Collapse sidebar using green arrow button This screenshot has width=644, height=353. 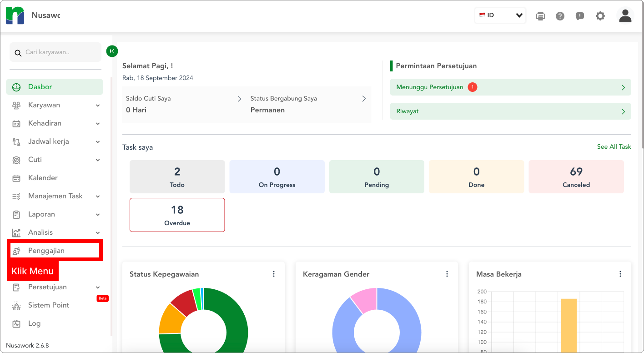click(x=112, y=51)
